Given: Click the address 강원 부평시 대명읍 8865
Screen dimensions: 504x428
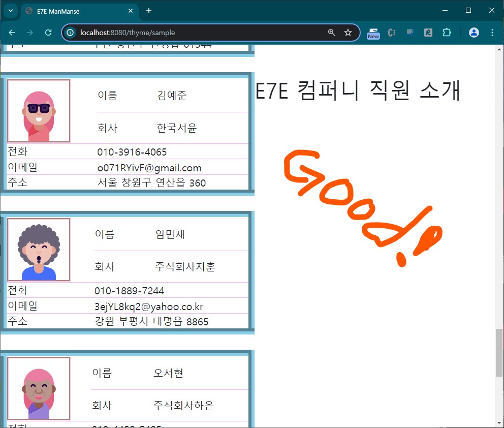Looking at the screenshot, I should point(151,322).
